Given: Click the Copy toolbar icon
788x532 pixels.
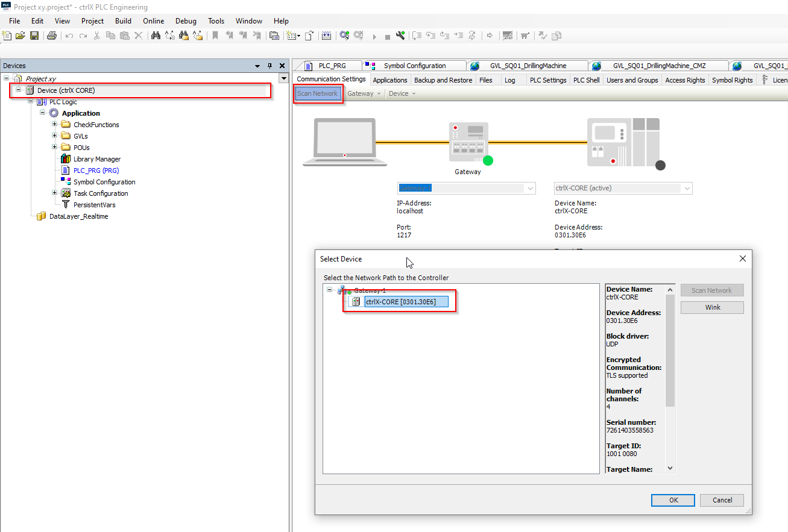Looking at the screenshot, I should [x=110, y=36].
